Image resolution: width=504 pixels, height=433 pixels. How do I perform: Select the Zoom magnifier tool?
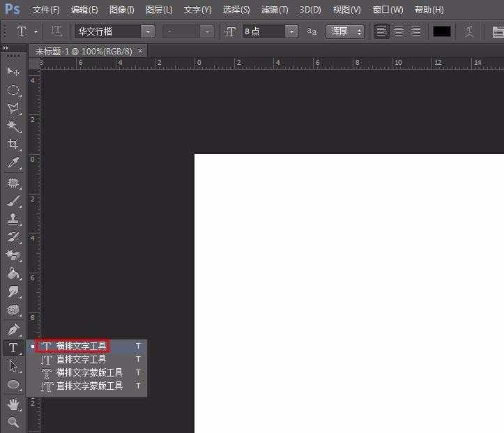pos(13,422)
